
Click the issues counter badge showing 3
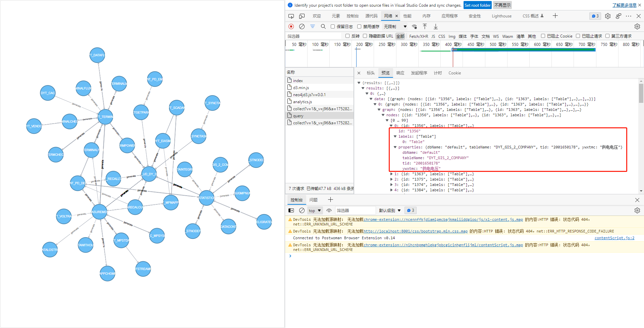coord(595,16)
